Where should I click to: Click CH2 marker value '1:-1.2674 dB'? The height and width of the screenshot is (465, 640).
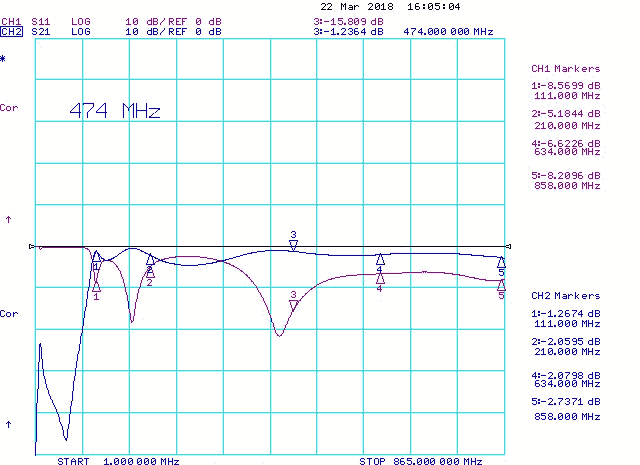566,314
